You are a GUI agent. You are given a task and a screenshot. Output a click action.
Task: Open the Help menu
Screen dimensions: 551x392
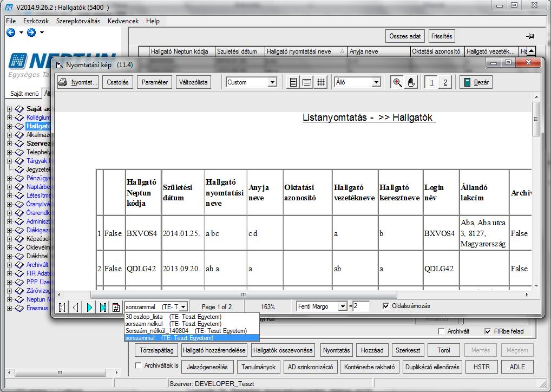tap(153, 21)
